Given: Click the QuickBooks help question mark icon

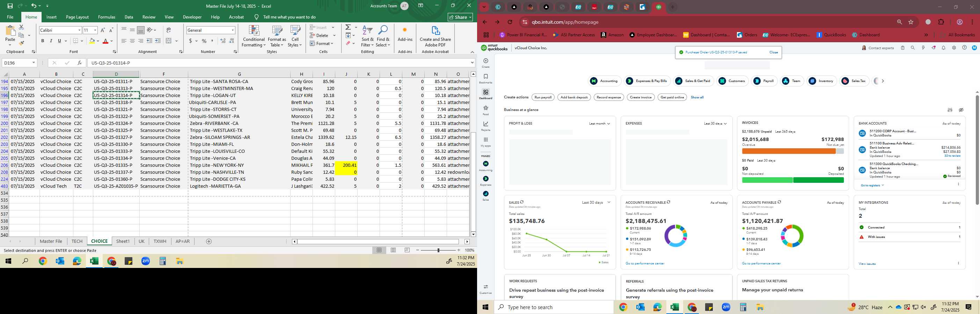Looking at the screenshot, I should (x=964, y=48).
